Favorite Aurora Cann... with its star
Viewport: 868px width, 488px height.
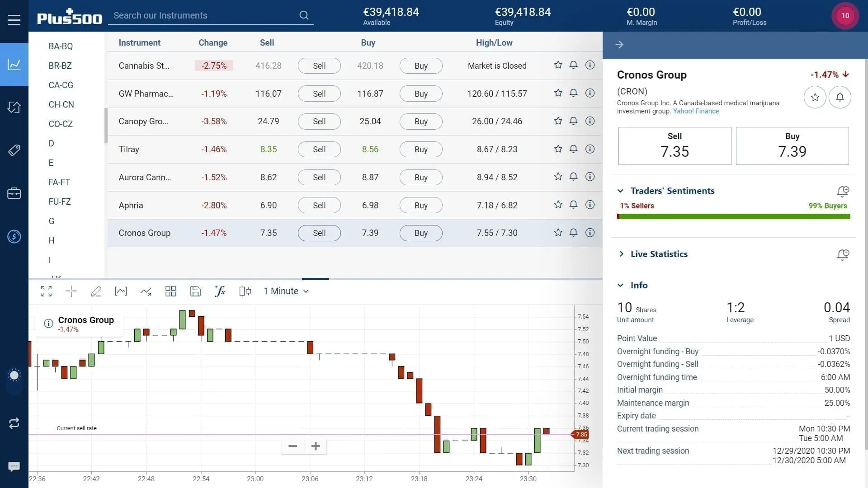click(x=558, y=177)
